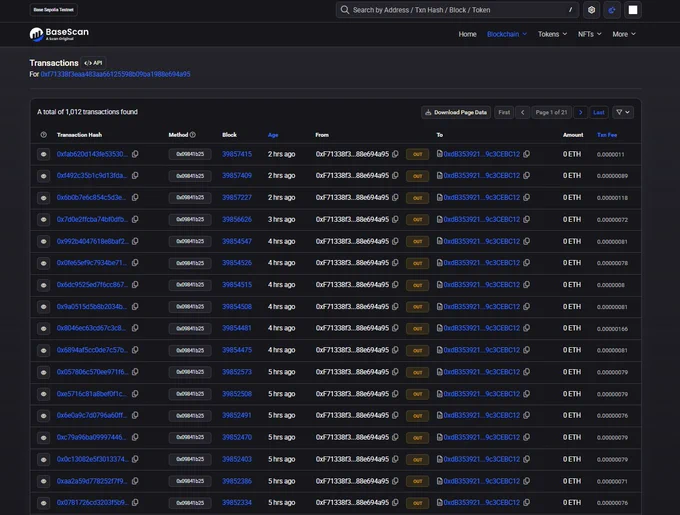Viewport: 680px width, 515px height.
Task: Toggle the Age column header format
Action: click(x=273, y=135)
